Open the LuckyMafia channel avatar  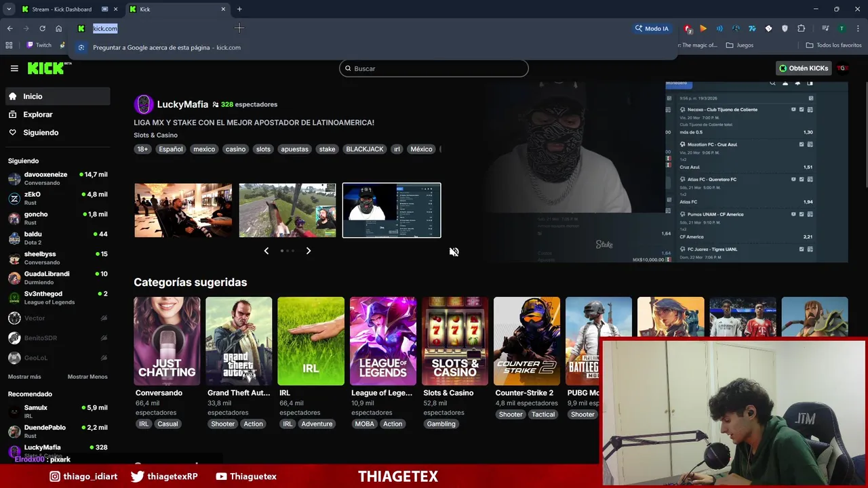[x=143, y=104]
